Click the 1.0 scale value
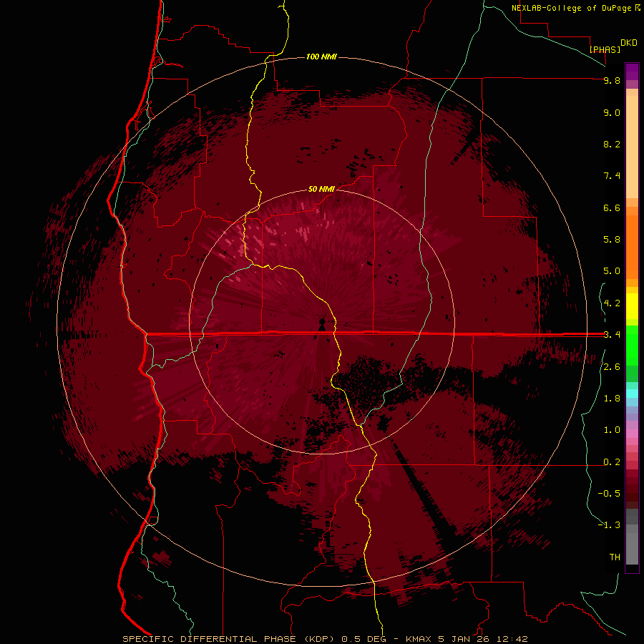The width and height of the screenshot is (644, 644). [612, 430]
